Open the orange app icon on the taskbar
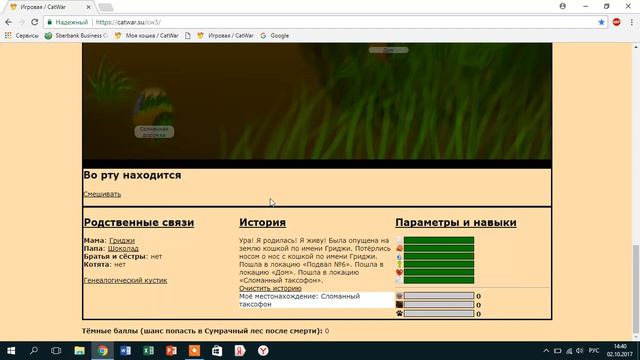The width and height of the screenshot is (640, 360). pos(194,351)
